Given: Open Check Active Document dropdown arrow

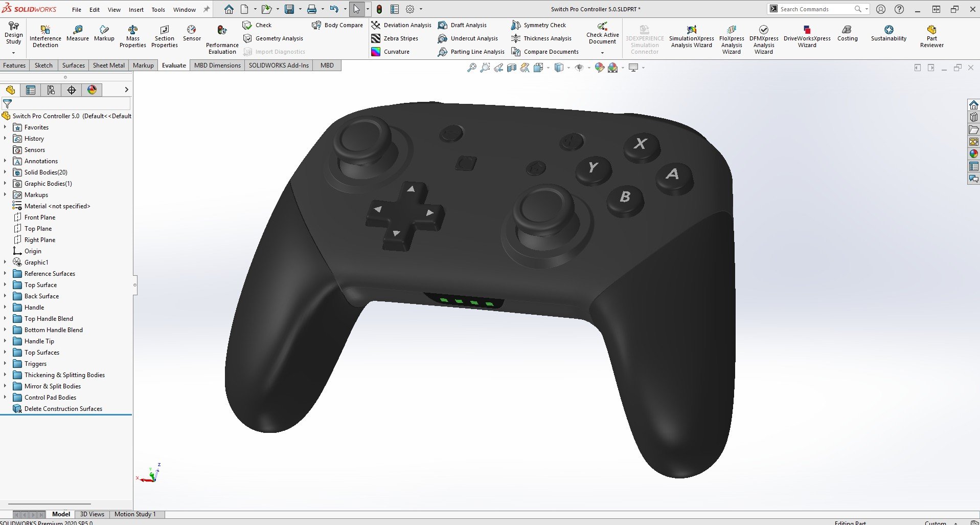Looking at the screenshot, I should [602, 53].
